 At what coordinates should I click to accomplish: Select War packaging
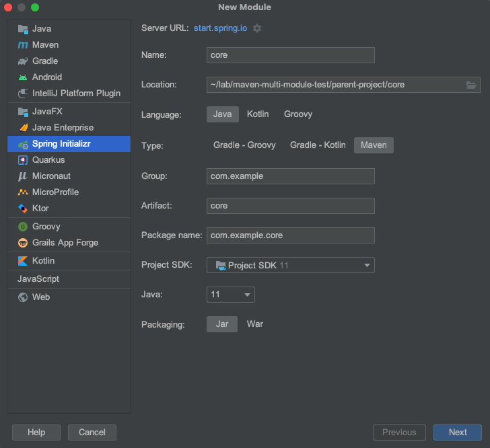(255, 324)
